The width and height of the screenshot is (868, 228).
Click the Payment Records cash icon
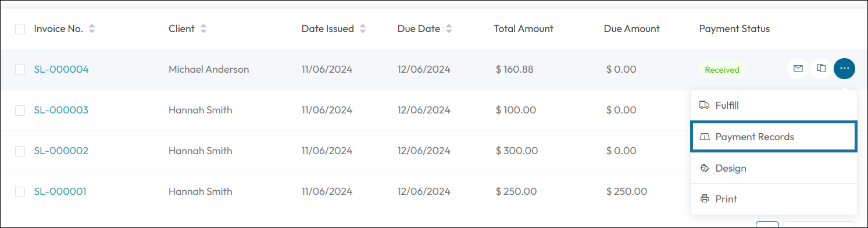[705, 137]
